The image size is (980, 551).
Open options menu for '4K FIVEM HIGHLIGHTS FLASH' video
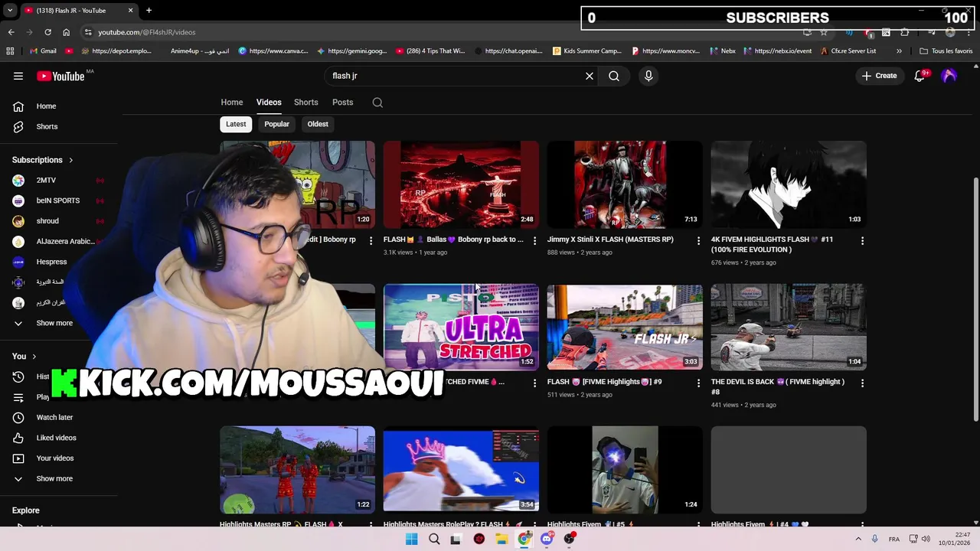pos(862,241)
